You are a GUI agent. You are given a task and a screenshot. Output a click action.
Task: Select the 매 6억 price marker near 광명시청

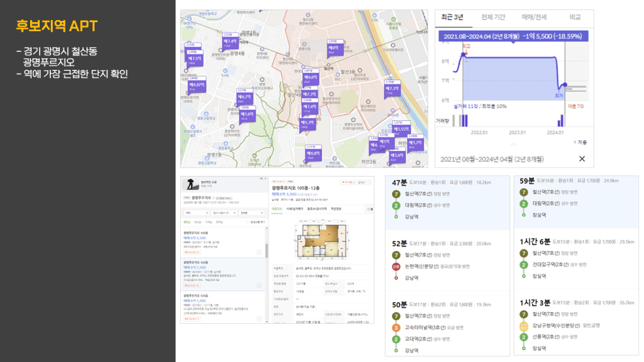point(335,48)
